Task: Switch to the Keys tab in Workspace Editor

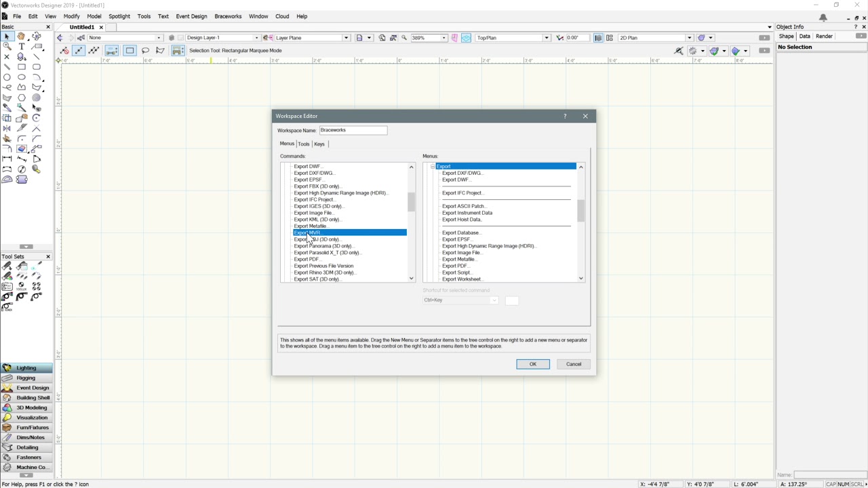Action: point(319,144)
